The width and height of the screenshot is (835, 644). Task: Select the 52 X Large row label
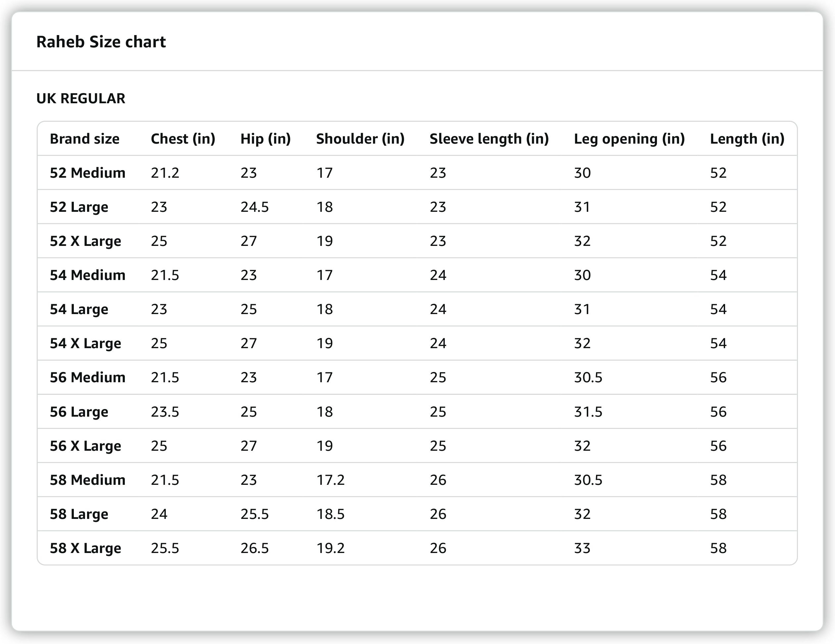click(x=85, y=241)
